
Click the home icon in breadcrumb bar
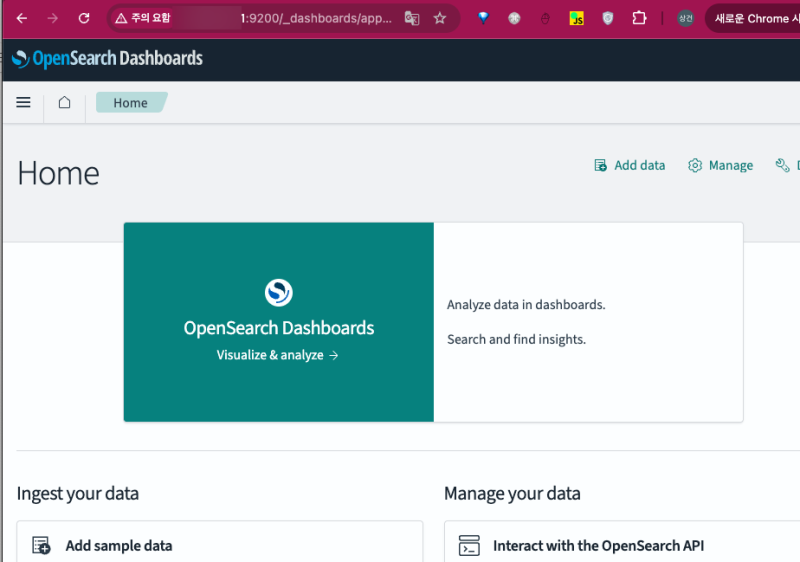tap(65, 103)
